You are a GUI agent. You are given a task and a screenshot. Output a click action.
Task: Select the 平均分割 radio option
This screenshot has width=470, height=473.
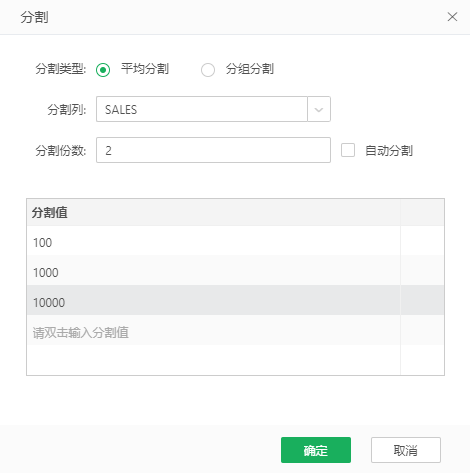103,70
